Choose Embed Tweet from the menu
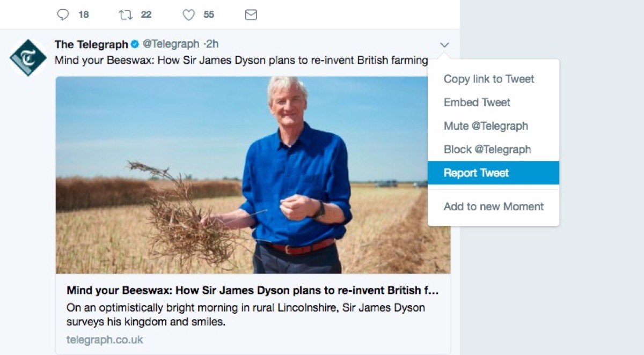The width and height of the screenshot is (644, 355). click(x=477, y=102)
